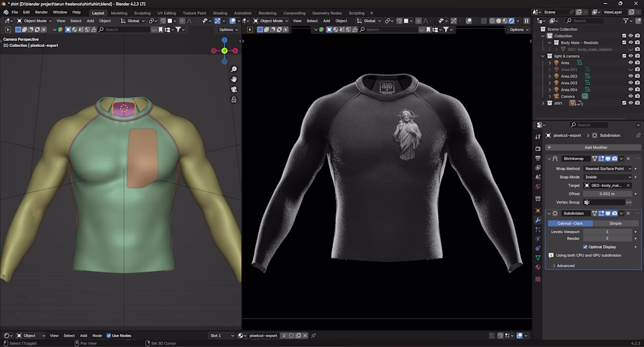Click the zoom magnifier gizmo in left viewport
This screenshot has width=644, height=347.
pyautogui.click(x=234, y=69)
